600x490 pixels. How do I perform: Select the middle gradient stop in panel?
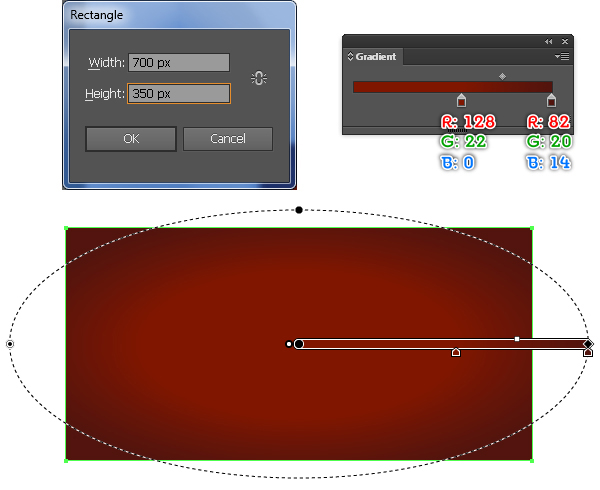[x=461, y=100]
